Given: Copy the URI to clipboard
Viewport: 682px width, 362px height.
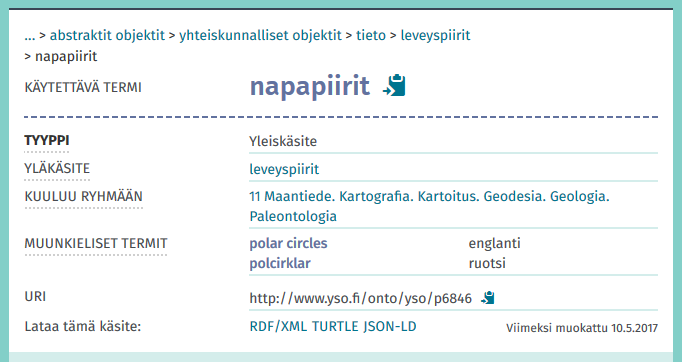Looking at the screenshot, I should coord(488,298).
